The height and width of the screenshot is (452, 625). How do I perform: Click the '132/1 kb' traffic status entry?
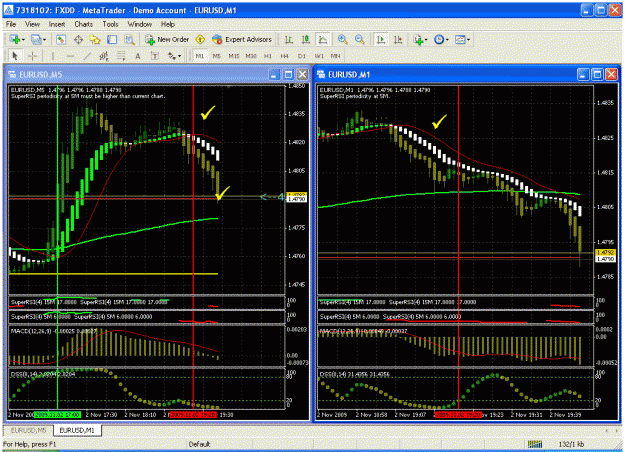click(571, 444)
